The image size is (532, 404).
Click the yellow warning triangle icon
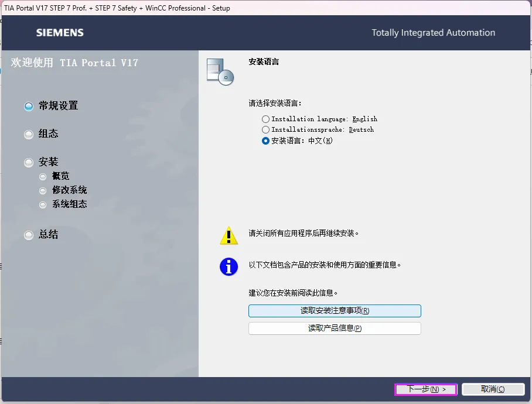(229, 235)
